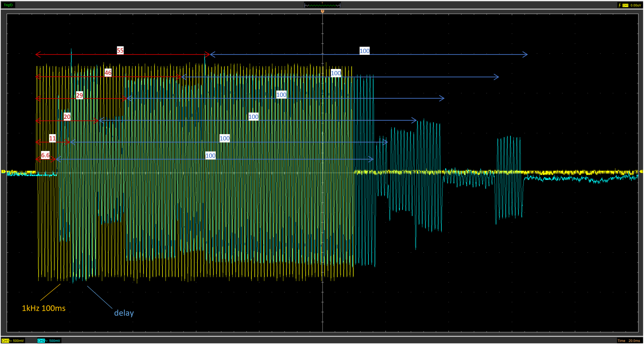Click the red 6.6 delay annotation label
This screenshot has height=344, width=644.
coord(45,155)
